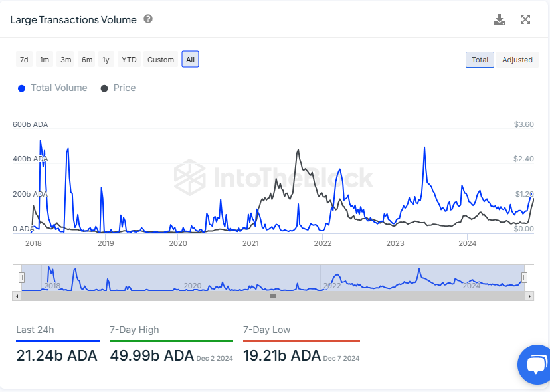Click the navigator scrollbar center grip
Viewport: 550px width, 392px height.
[272, 296]
